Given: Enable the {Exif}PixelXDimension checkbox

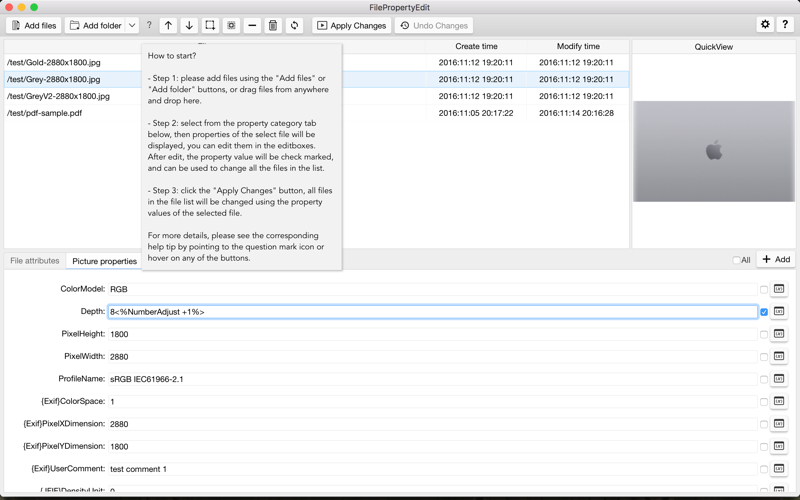Looking at the screenshot, I should [764, 424].
